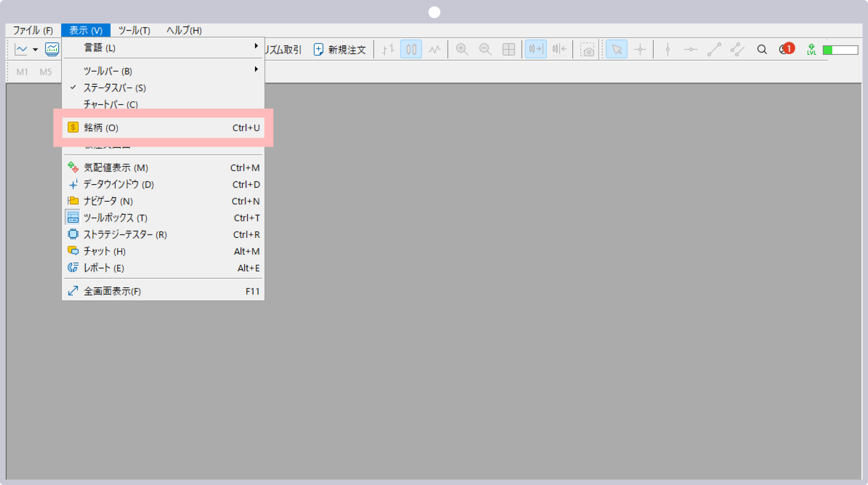The width and height of the screenshot is (868, 485).
Task: Click the tile windows grid icon
Action: 509,49
